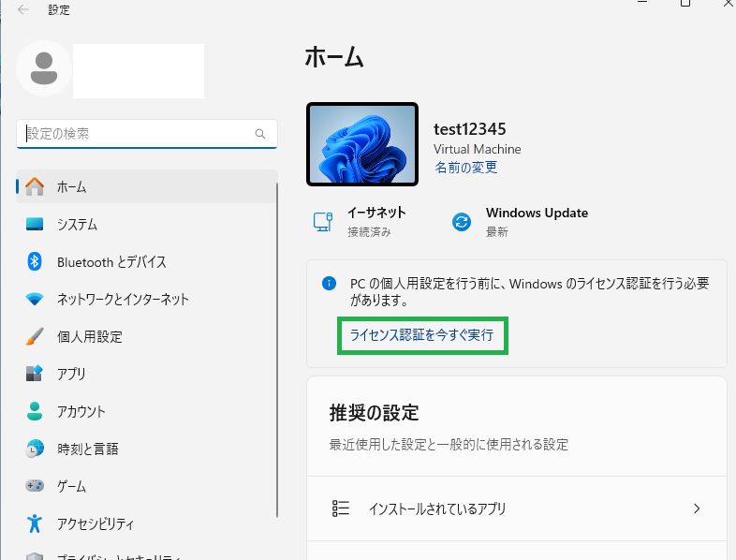Viewport: 736px width, 560px height.
Task: Click the sidebar vertical scrollbar
Action: click(277, 349)
